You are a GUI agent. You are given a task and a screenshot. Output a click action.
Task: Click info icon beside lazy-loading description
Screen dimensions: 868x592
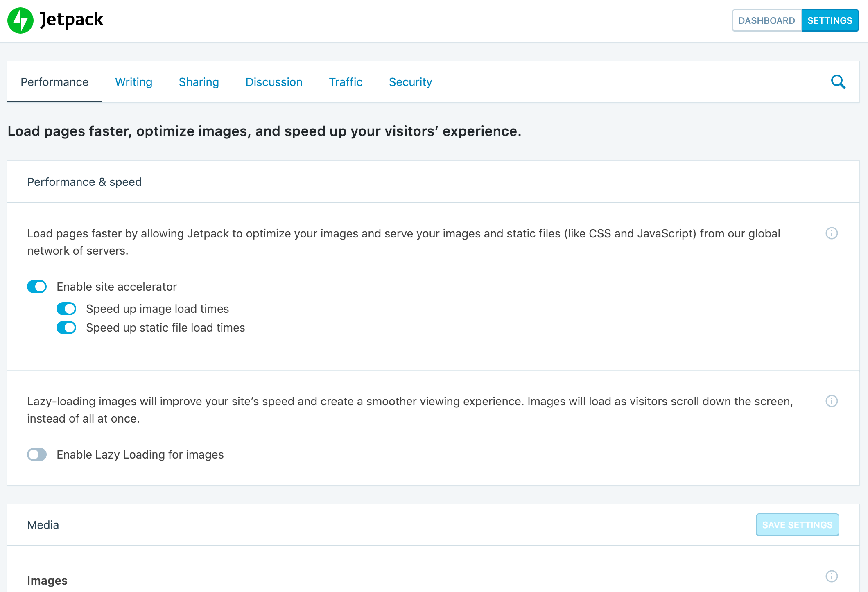pos(832,401)
